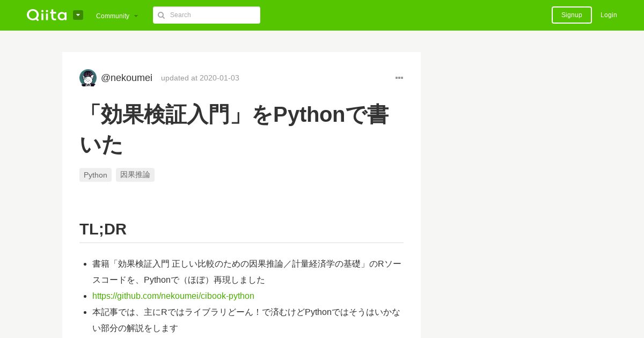The width and height of the screenshot is (644, 338).
Task: Open the article's three-dot options menu
Action: [399, 78]
